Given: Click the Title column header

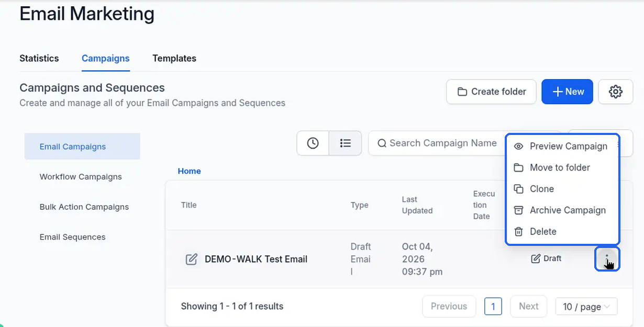Looking at the screenshot, I should coord(189,205).
